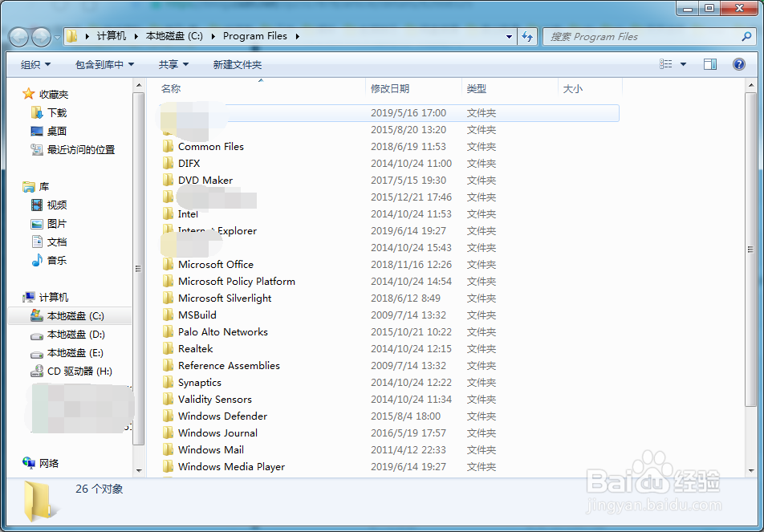
Task: Open the view options dropdown arrow
Action: [x=683, y=64]
